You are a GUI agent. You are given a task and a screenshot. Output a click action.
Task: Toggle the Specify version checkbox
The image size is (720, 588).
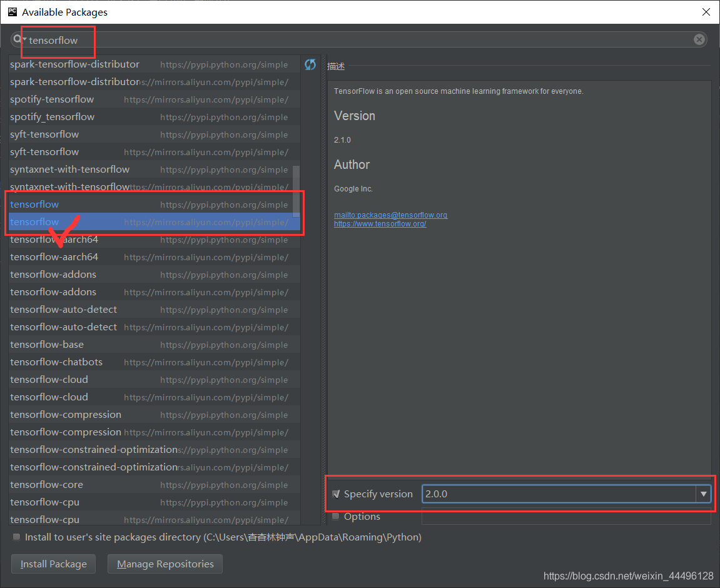(336, 494)
